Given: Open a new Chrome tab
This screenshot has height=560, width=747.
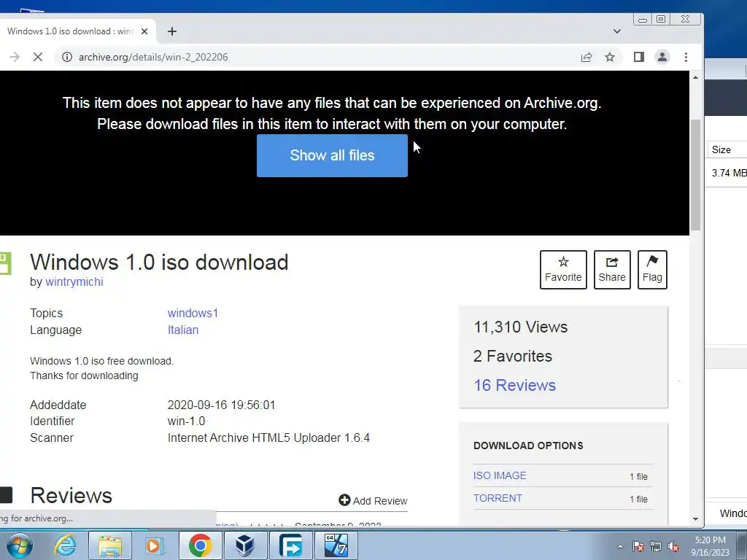Looking at the screenshot, I should click(x=172, y=31).
